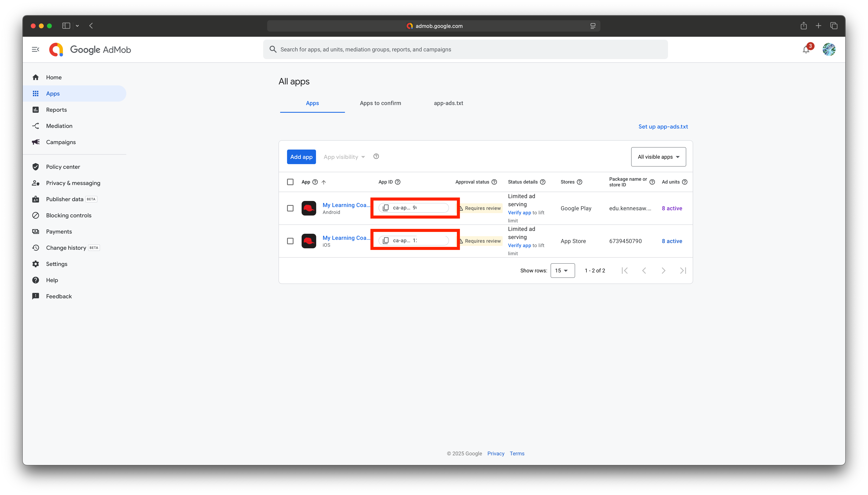Copy the Android app ID
This screenshot has height=495, width=868.
[386, 208]
